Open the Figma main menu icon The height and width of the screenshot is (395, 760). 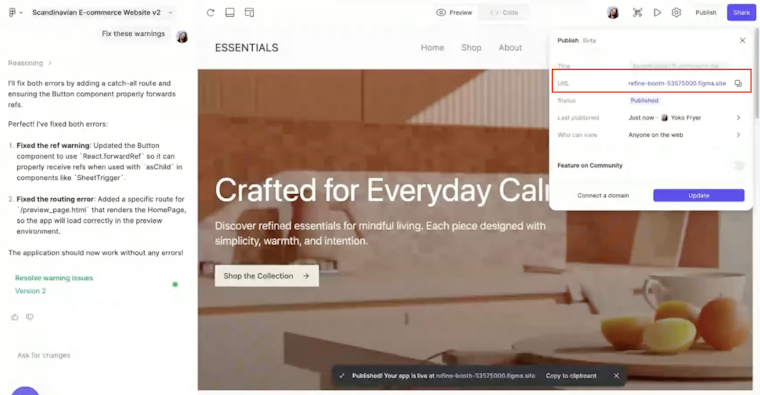point(13,13)
